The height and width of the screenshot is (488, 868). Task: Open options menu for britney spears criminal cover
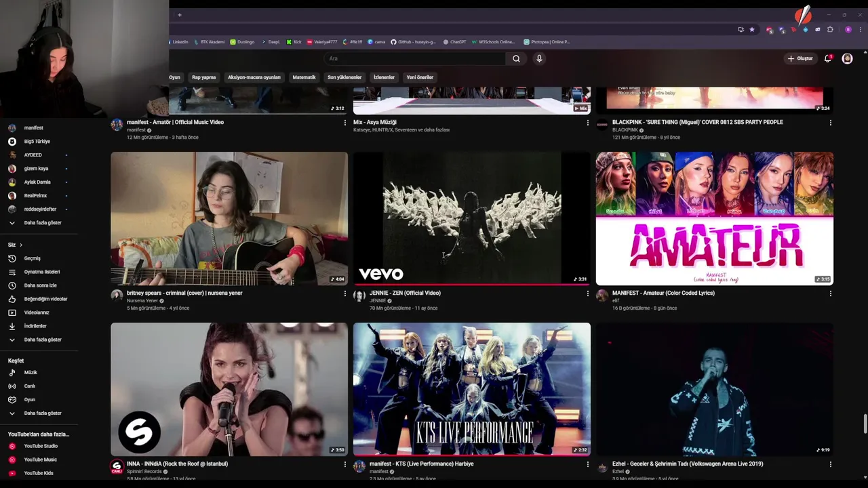click(x=344, y=293)
